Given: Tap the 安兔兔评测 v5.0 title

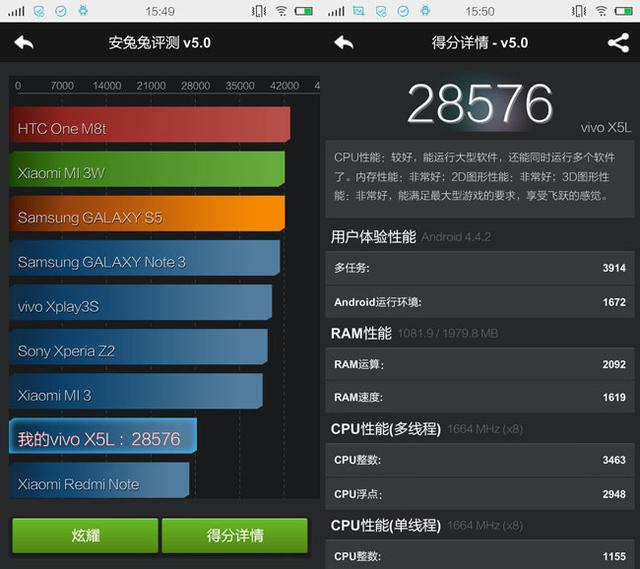Looking at the screenshot, I should coord(160,42).
